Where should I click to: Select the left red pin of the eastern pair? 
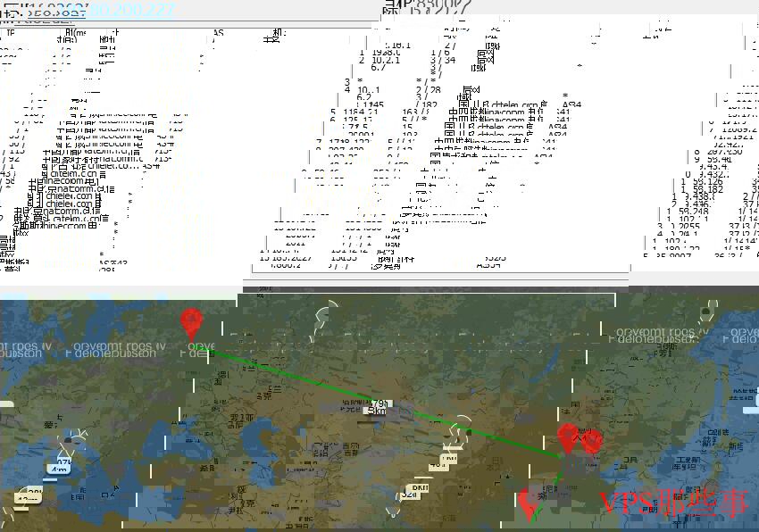567,437
